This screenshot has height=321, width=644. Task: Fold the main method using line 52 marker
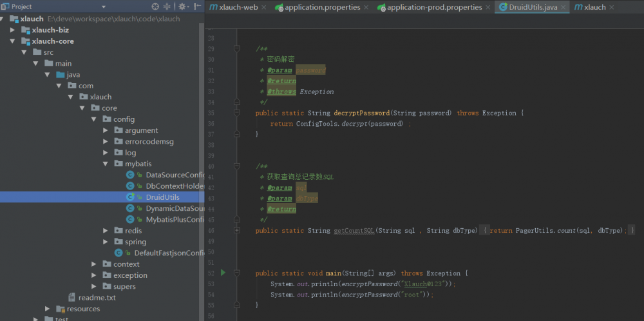click(236, 273)
